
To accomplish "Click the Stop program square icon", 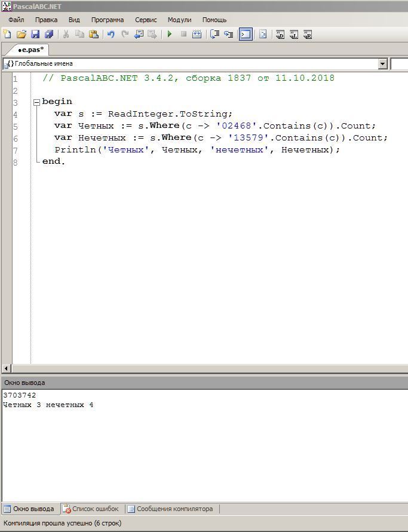I will click(x=183, y=34).
